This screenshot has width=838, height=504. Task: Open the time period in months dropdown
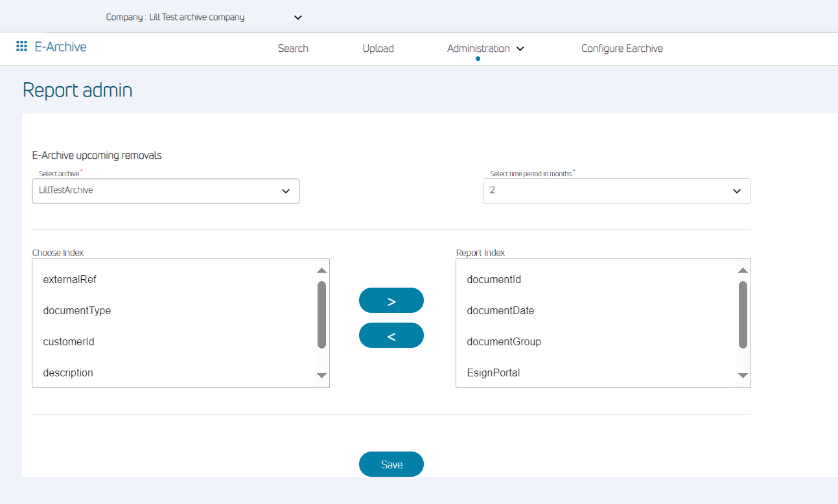616,191
